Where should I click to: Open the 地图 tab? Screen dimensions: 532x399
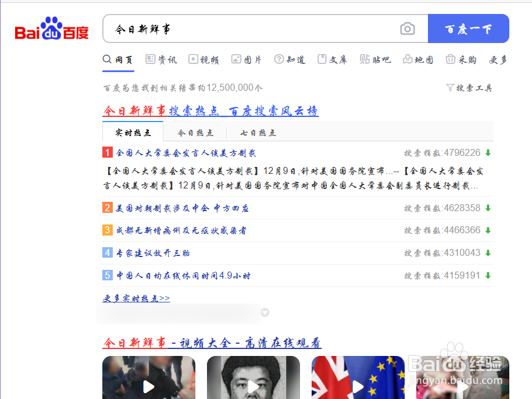click(x=418, y=60)
